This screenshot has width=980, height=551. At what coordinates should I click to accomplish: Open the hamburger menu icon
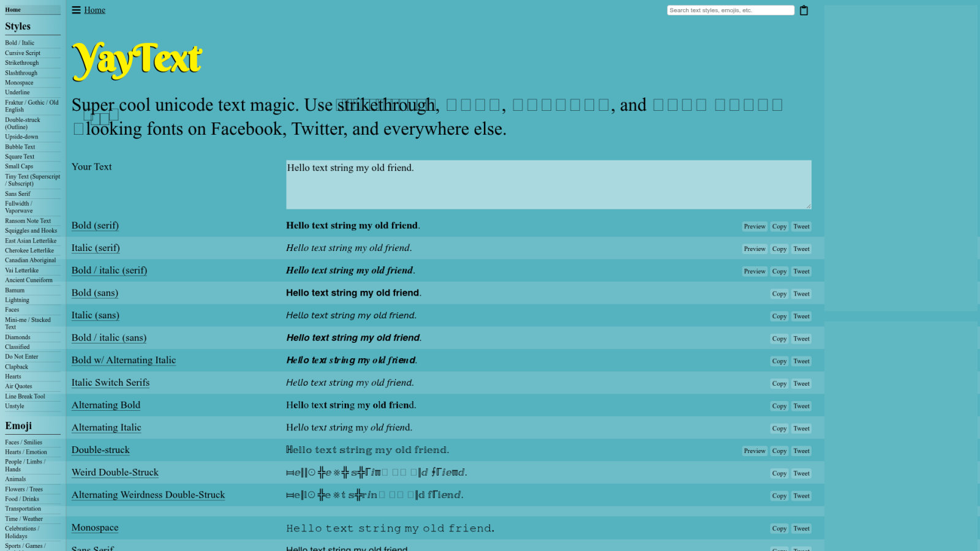coord(76,10)
